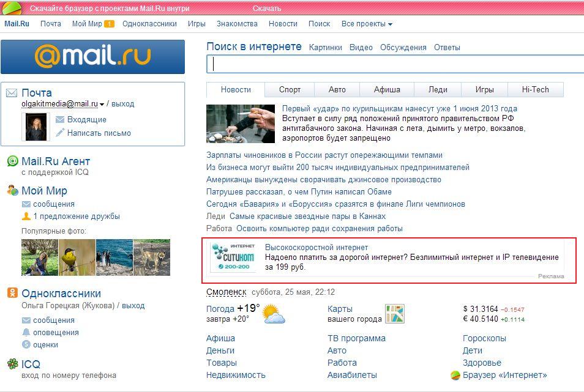Click the sunny weather icon
Screen dimensions: 584x392
pyautogui.click(x=274, y=314)
